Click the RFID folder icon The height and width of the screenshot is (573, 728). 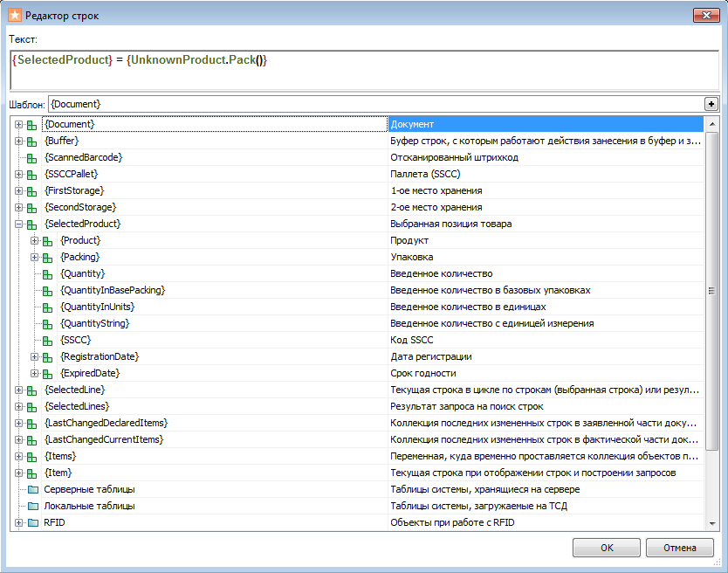[x=33, y=523]
